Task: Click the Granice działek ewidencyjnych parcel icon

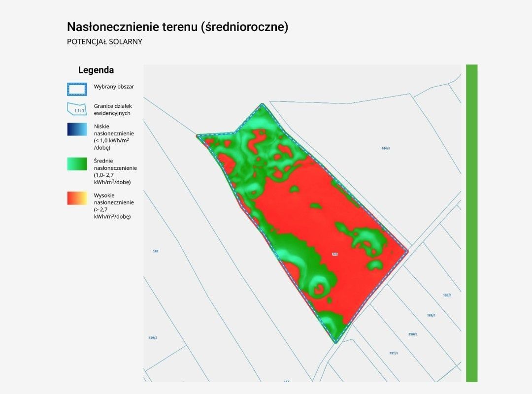Action: 77,109
